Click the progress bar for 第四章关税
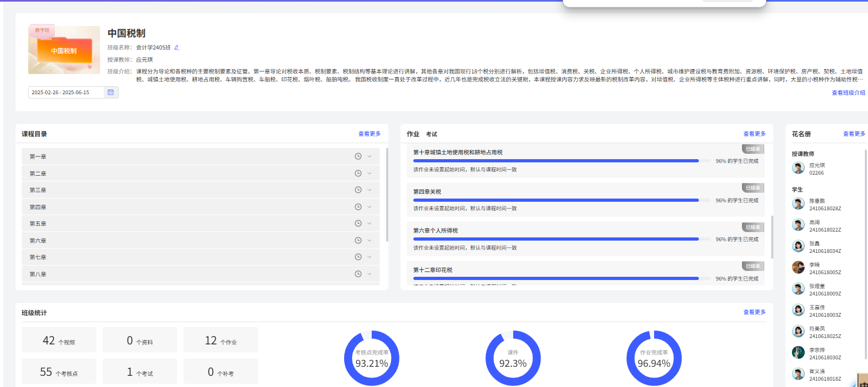 coord(556,200)
